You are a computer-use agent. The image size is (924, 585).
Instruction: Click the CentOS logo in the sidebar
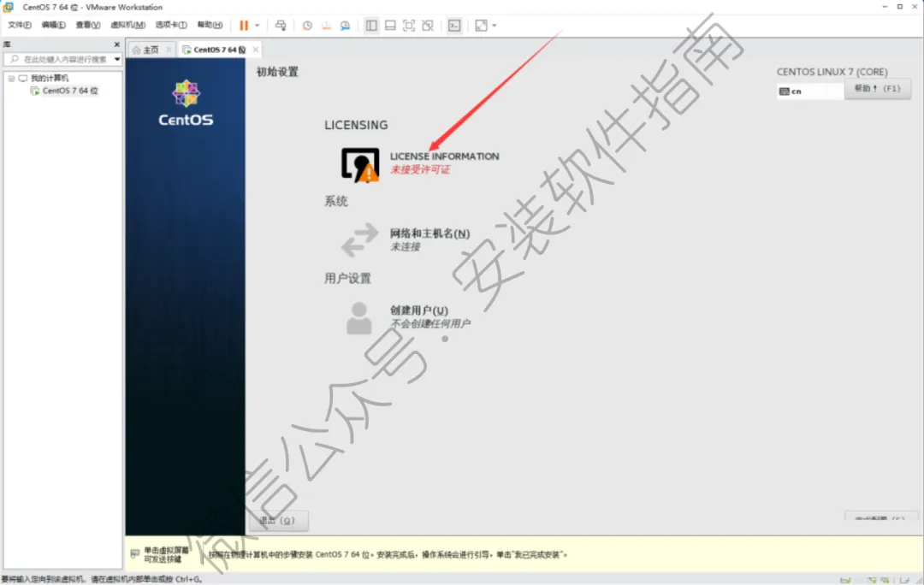click(x=186, y=103)
